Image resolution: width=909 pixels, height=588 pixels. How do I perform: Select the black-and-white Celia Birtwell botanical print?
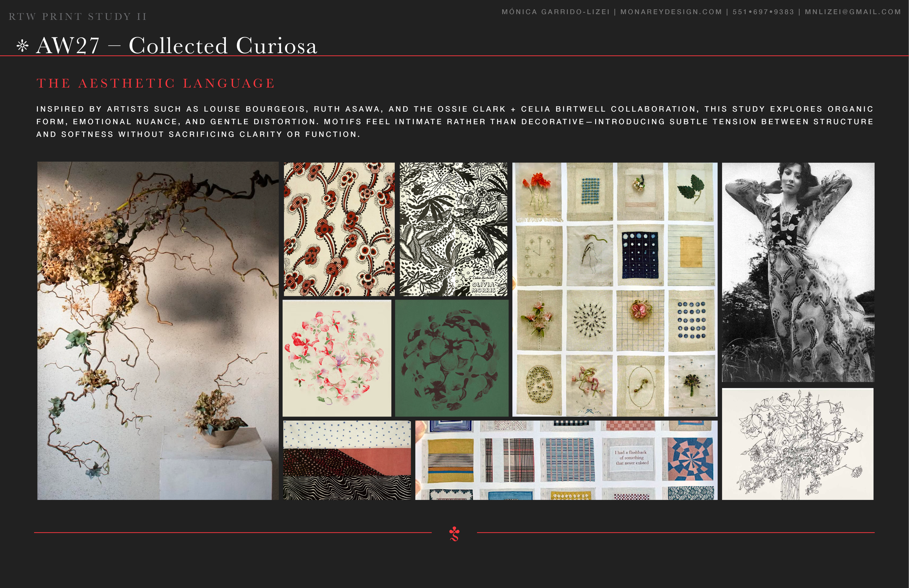tap(453, 229)
